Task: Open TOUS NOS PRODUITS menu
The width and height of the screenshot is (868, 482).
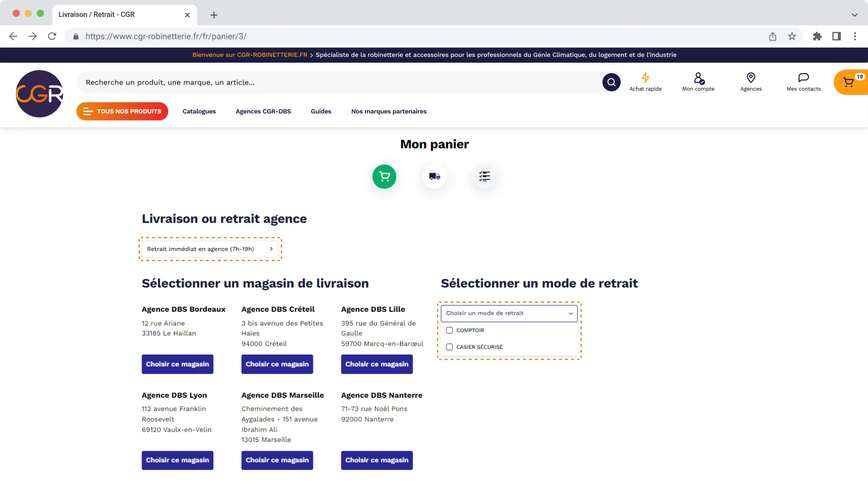Action: tap(122, 111)
